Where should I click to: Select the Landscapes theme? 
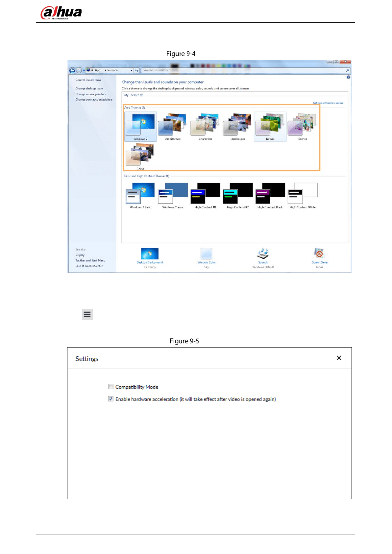tap(237, 127)
